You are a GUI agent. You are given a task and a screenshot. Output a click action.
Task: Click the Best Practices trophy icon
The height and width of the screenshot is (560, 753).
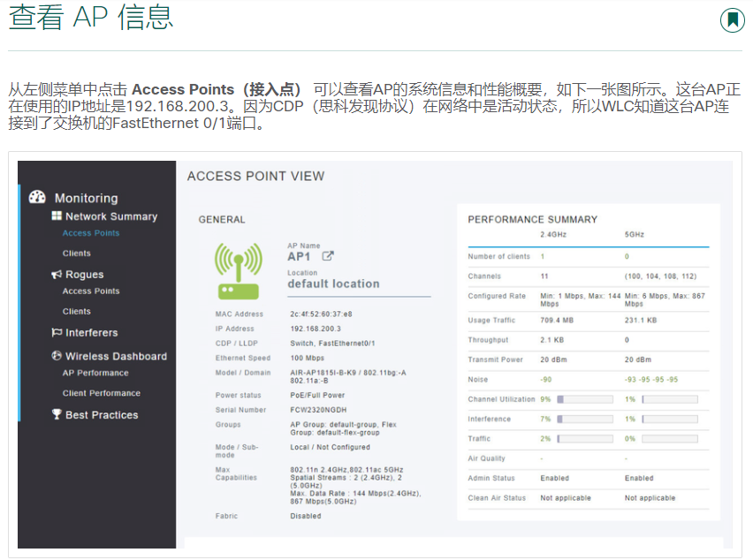click(57, 414)
